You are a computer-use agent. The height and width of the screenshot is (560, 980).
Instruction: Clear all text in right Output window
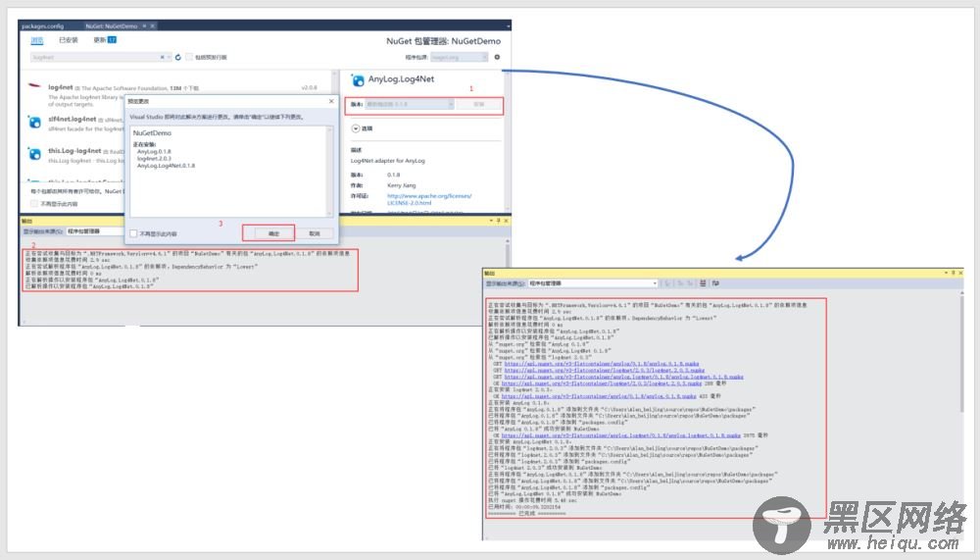[x=703, y=283]
